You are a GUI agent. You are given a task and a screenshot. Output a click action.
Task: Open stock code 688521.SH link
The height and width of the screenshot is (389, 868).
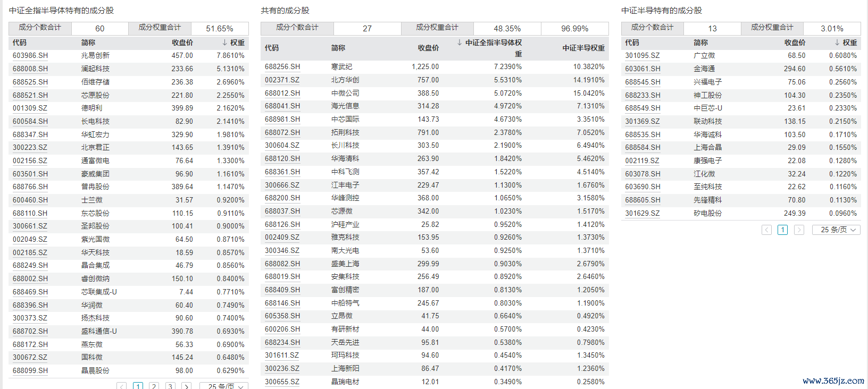30,96
